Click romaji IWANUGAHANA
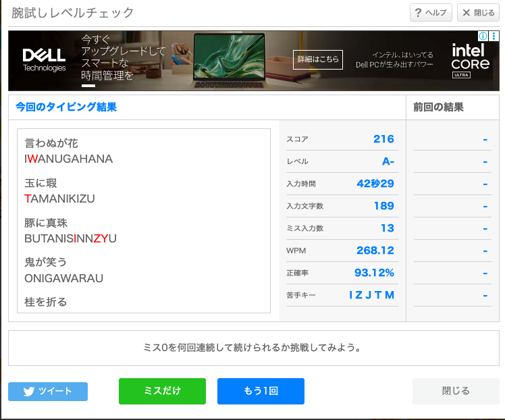The image size is (505, 420). (x=69, y=159)
